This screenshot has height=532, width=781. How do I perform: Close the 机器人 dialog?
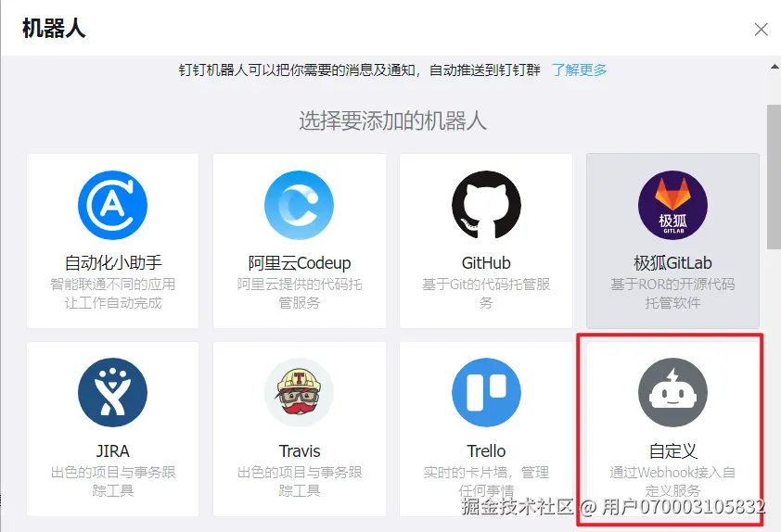click(x=761, y=30)
